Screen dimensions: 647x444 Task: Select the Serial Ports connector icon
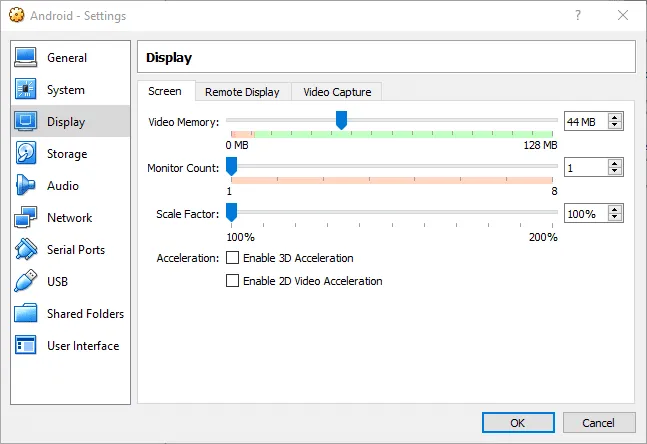26,250
